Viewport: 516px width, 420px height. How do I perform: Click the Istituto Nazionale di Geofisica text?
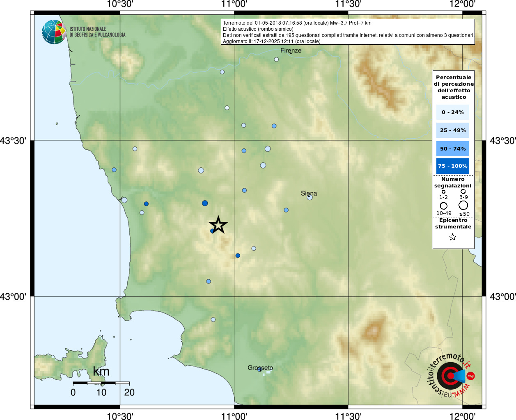click(97, 32)
